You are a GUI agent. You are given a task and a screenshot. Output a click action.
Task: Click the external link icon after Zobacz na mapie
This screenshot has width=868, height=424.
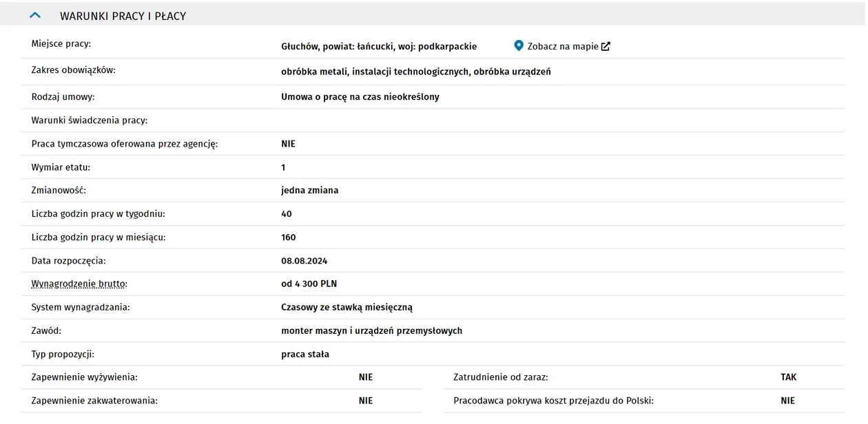point(606,46)
